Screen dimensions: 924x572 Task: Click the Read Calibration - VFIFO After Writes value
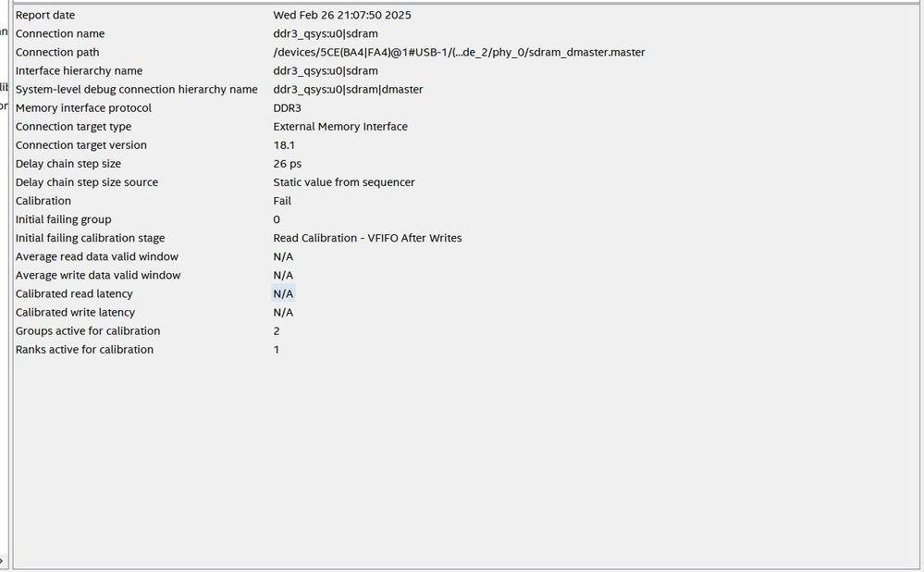click(x=367, y=238)
